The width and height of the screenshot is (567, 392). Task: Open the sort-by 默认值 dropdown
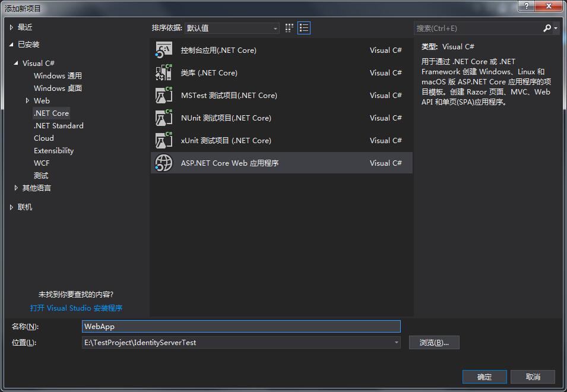(x=232, y=28)
